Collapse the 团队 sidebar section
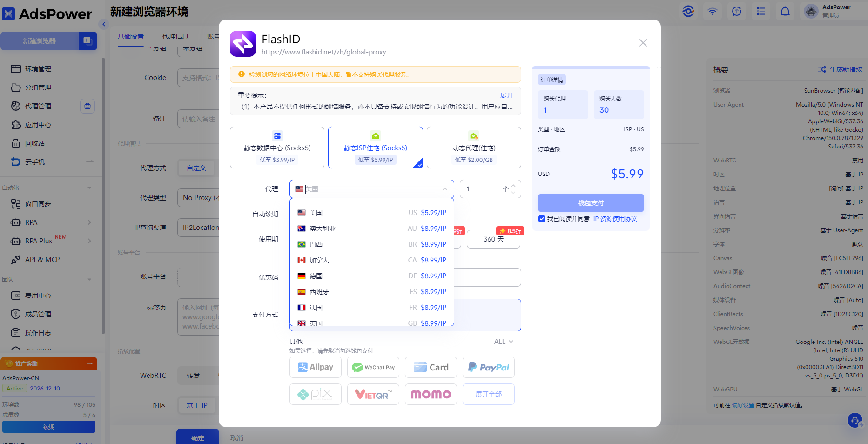This screenshot has width=868, height=444. point(89,280)
